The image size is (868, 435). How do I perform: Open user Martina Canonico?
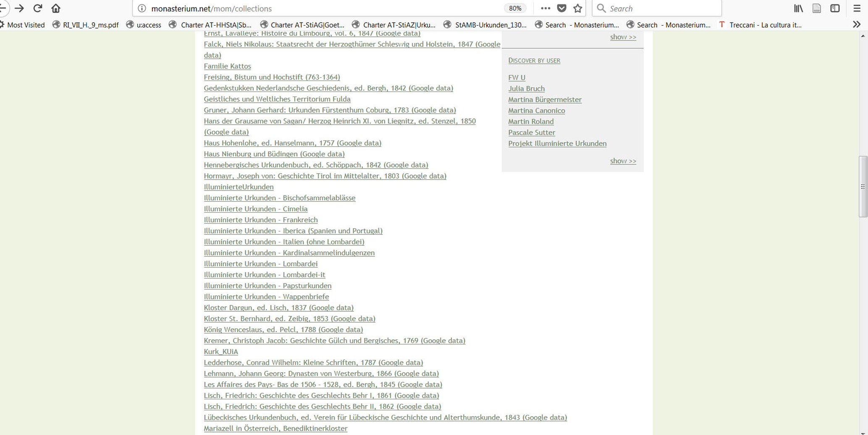[536, 110]
